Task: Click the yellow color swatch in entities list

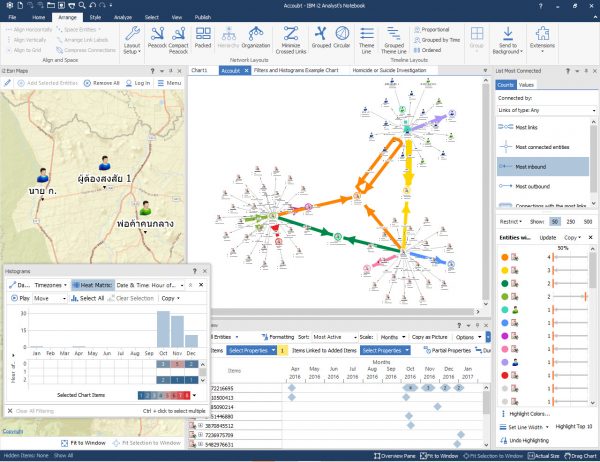Action: click(505, 270)
